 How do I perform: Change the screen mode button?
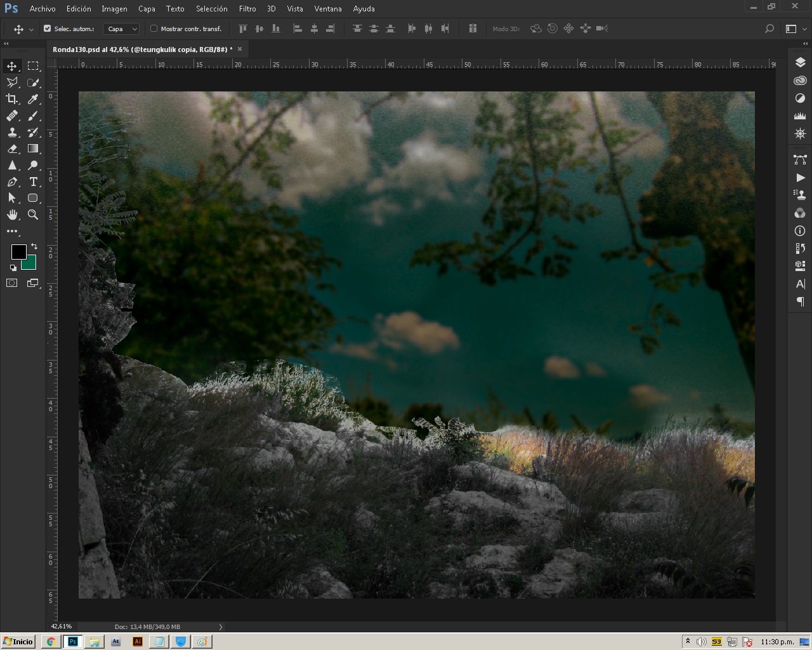(x=33, y=283)
